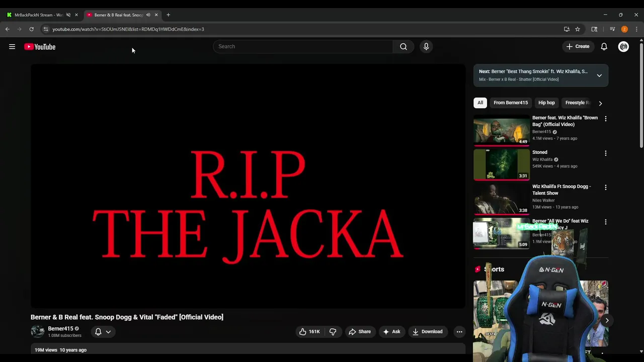Click the Ask button

point(391,332)
